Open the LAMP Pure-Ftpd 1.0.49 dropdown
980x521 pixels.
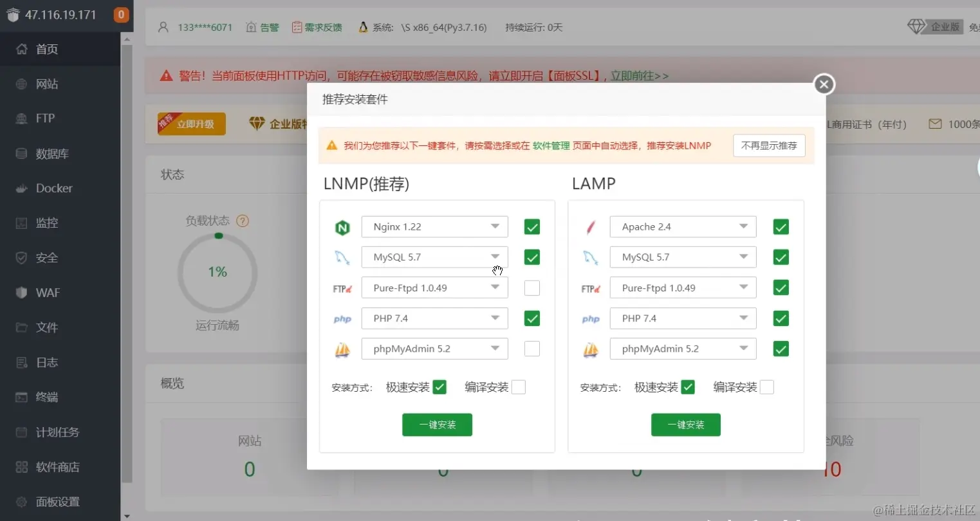pyautogui.click(x=683, y=288)
